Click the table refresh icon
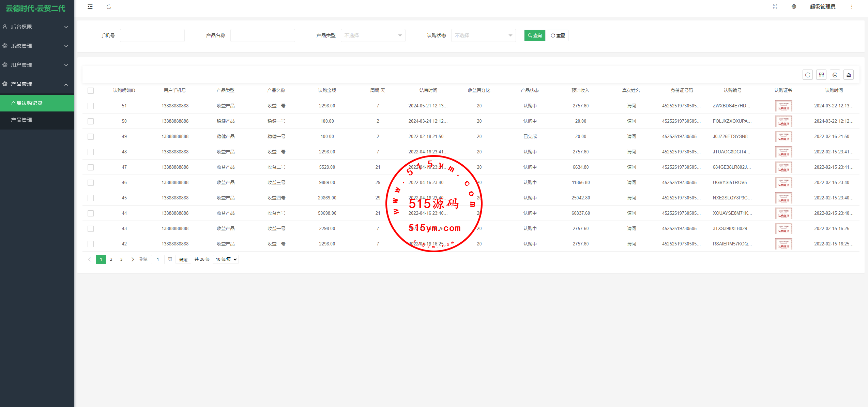868x407 pixels. (x=807, y=75)
